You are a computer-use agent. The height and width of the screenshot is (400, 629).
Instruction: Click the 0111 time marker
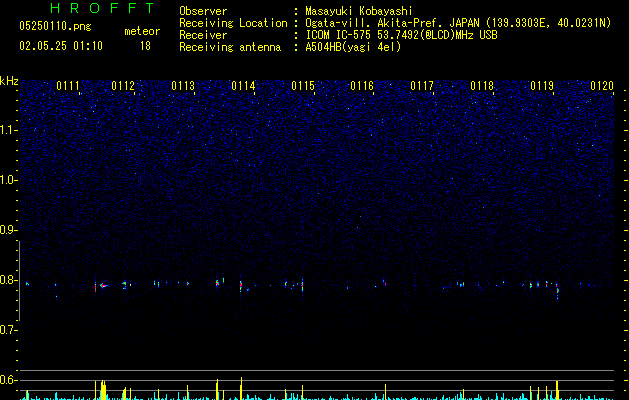(x=68, y=86)
